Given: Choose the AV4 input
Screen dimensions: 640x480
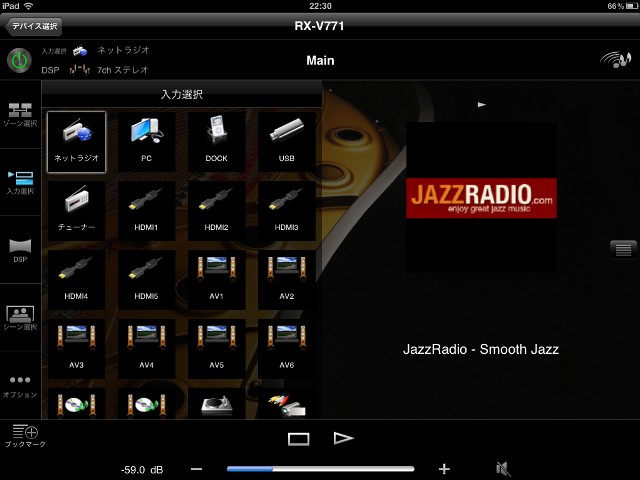Looking at the screenshot, I should pyautogui.click(x=147, y=349).
